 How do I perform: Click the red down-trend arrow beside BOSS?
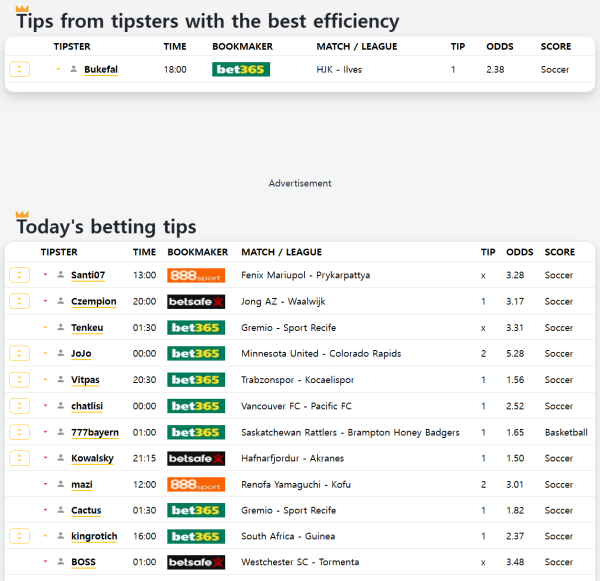[x=45, y=562]
